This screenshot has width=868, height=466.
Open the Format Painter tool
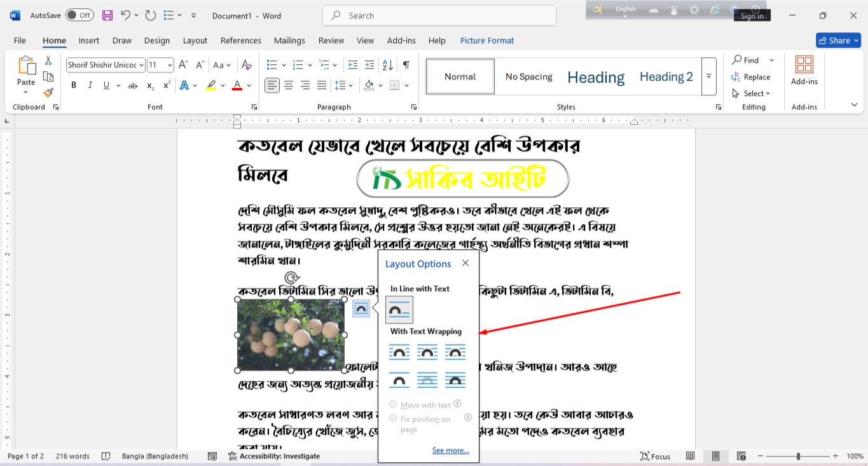(x=48, y=93)
